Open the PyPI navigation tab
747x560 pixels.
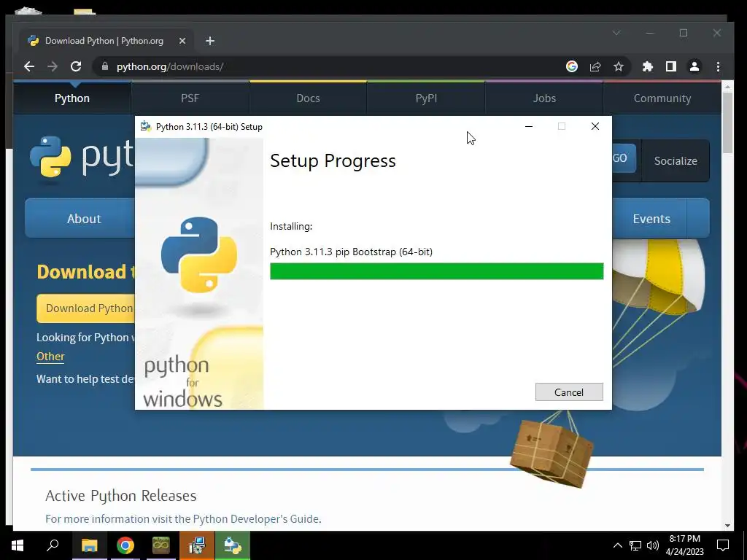426,98
